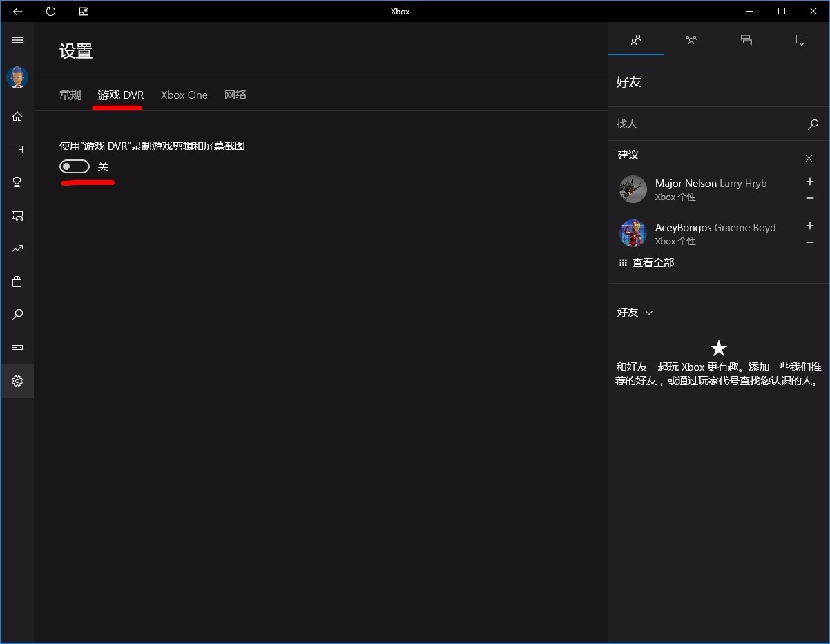This screenshot has height=644, width=830.
Task: Click the sidebar search magnifier icon
Action: click(17, 315)
